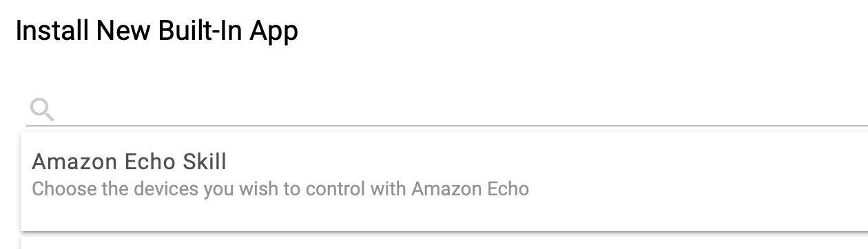Click the search bar underline area
Image resolution: width=868 pixels, height=249 pixels.
click(447, 125)
